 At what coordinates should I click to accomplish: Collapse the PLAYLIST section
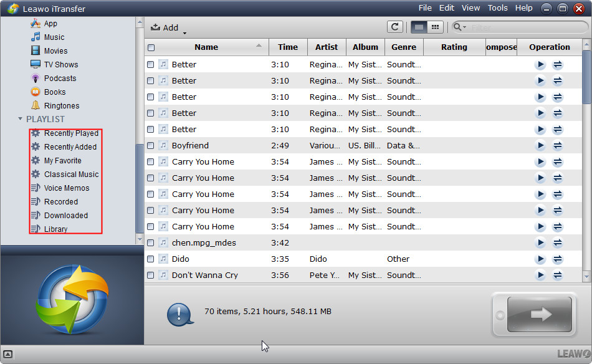click(21, 119)
